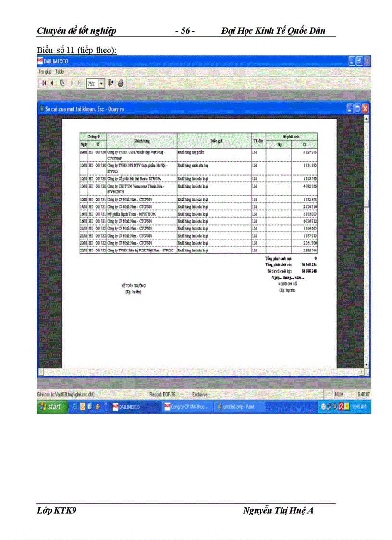
Task: Go to first page of report preview
Action: point(44,83)
